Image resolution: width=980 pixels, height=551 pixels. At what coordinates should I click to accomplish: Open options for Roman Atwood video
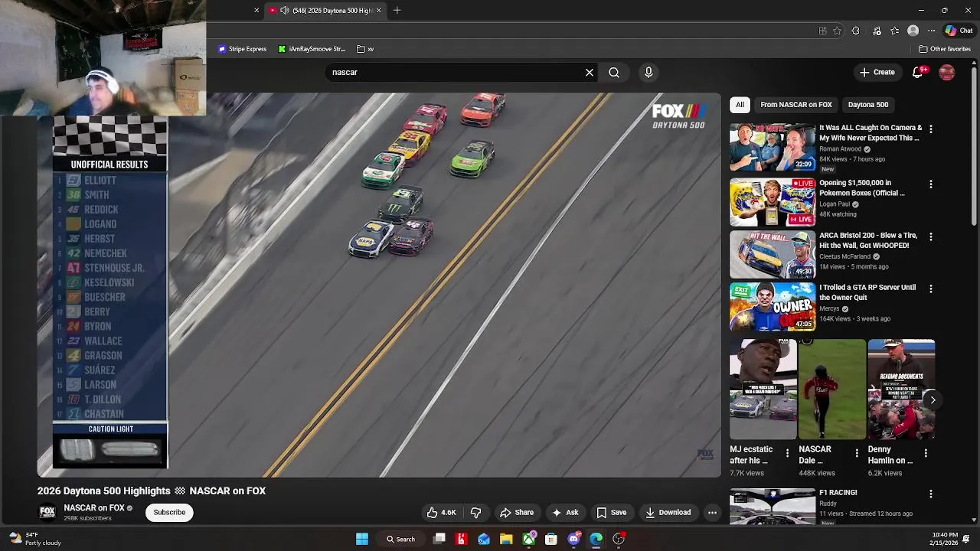pyautogui.click(x=931, y=129)
